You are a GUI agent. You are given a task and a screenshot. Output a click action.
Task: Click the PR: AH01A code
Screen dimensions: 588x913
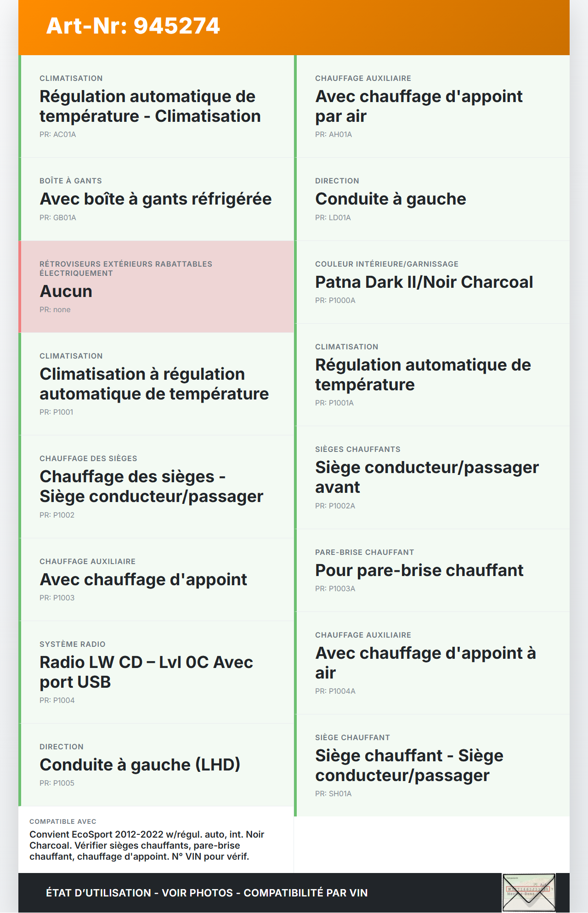[x=334, y=135]
